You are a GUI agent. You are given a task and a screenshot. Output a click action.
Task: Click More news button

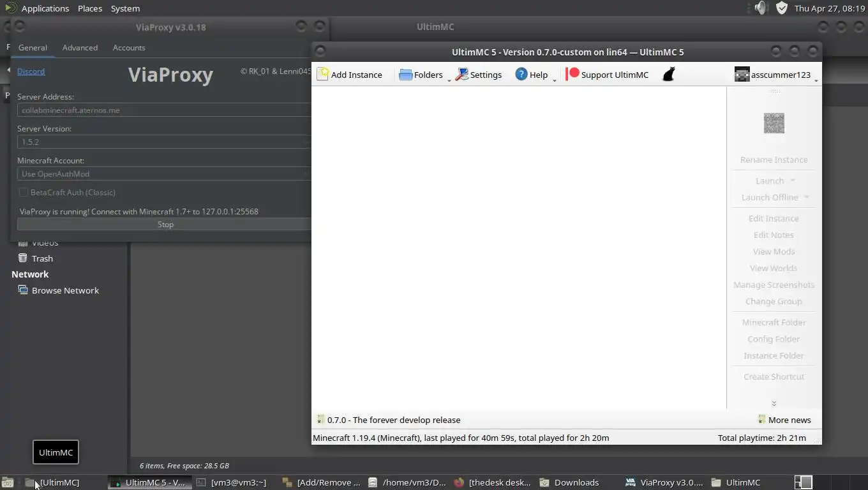coord(784,420)
